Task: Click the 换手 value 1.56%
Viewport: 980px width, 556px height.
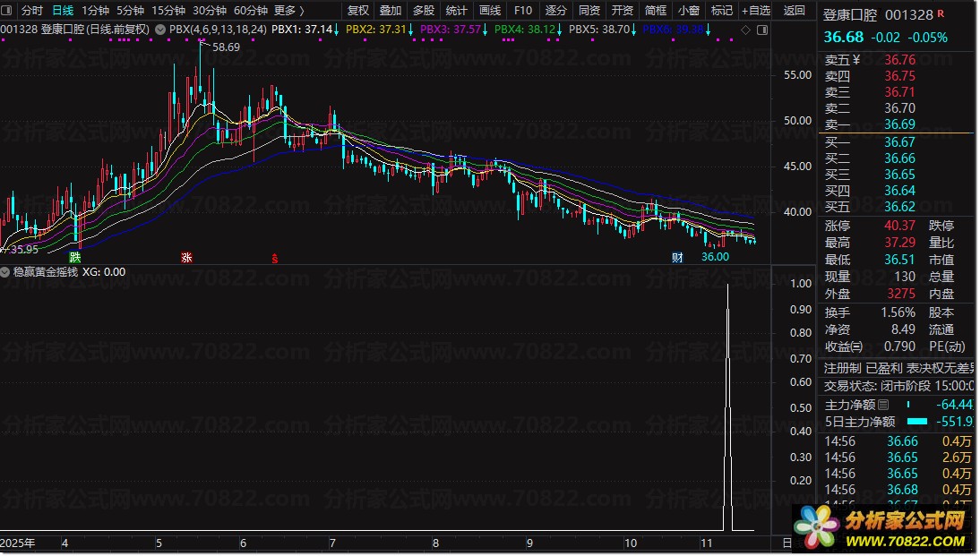Action: click(x=898, y=312)
